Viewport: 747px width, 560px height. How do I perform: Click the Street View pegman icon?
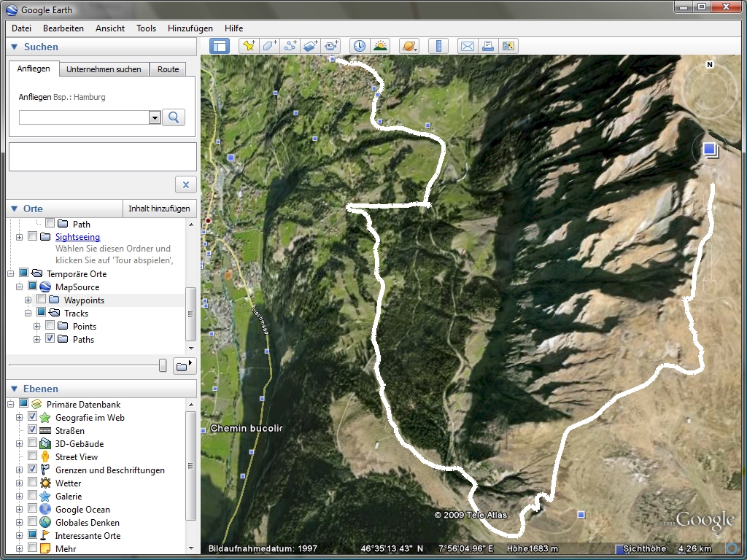tap(45, 456)
